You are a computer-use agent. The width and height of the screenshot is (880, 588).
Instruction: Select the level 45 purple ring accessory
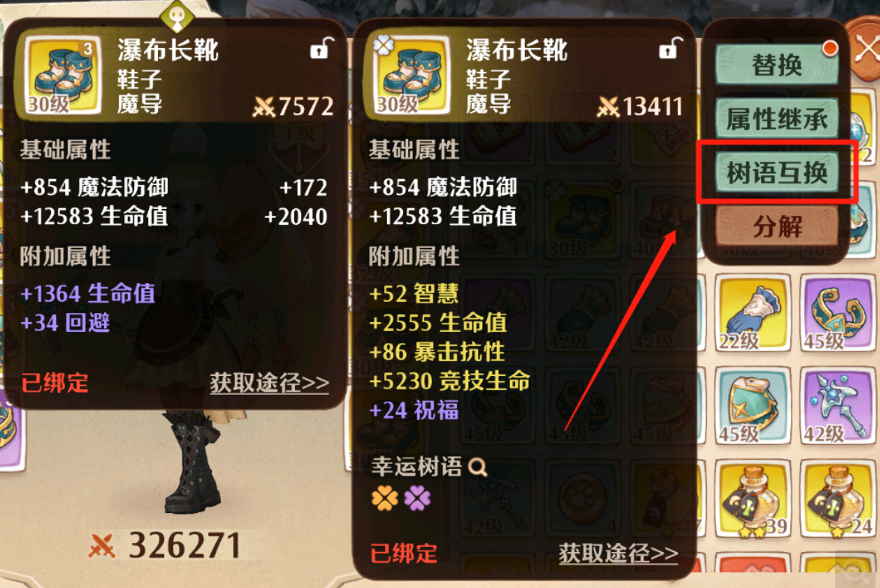pos(837,313)
